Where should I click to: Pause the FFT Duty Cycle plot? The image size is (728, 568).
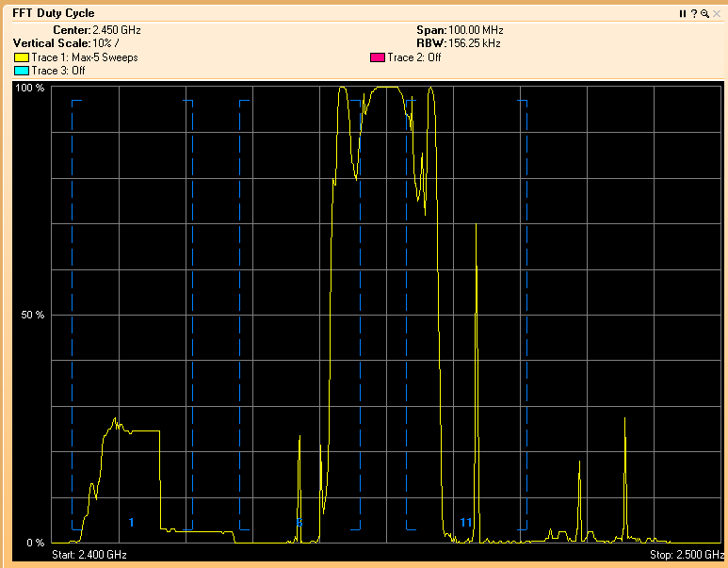point(683,14)
